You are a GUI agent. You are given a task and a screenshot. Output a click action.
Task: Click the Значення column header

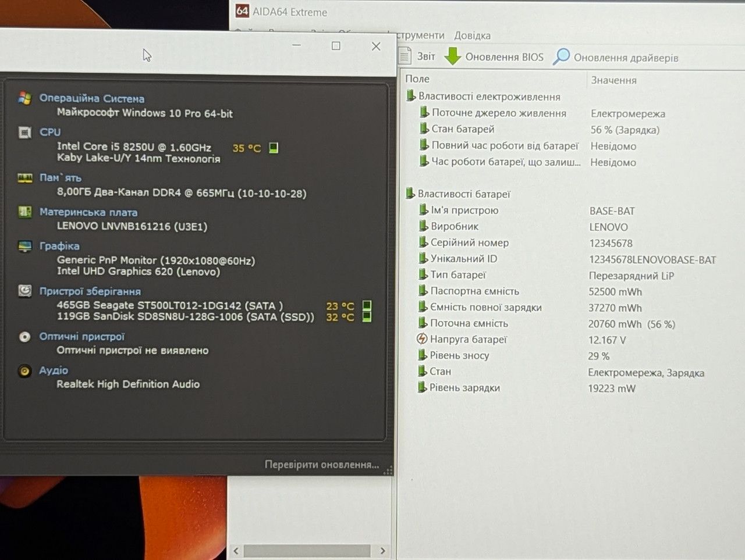(613, 80)
